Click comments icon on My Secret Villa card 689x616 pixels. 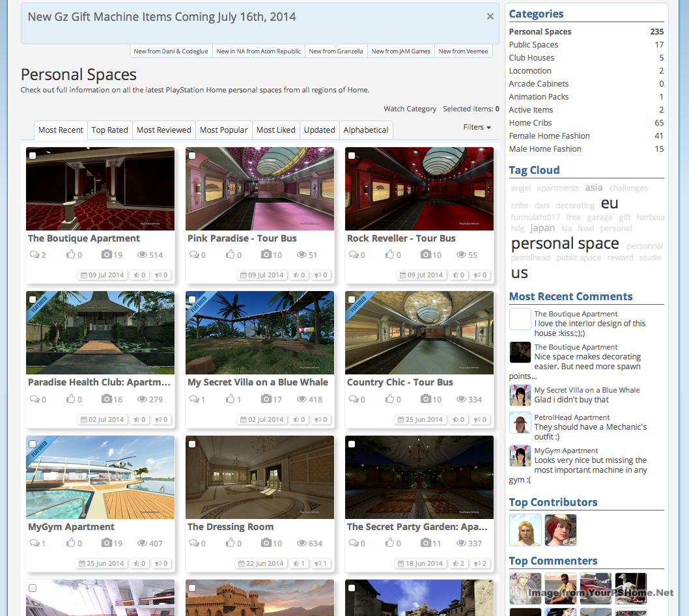coord(194,399)
